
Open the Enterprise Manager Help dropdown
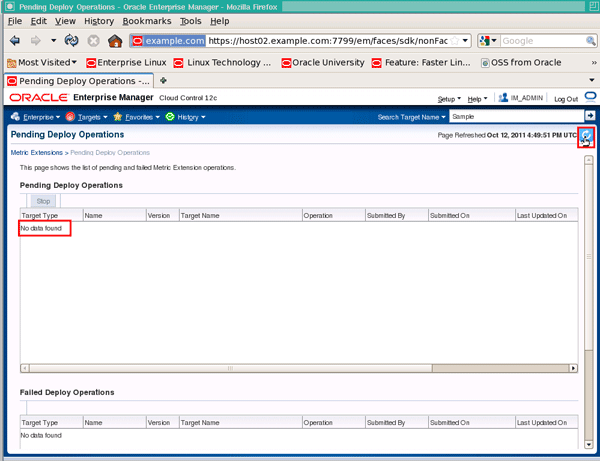477,99
